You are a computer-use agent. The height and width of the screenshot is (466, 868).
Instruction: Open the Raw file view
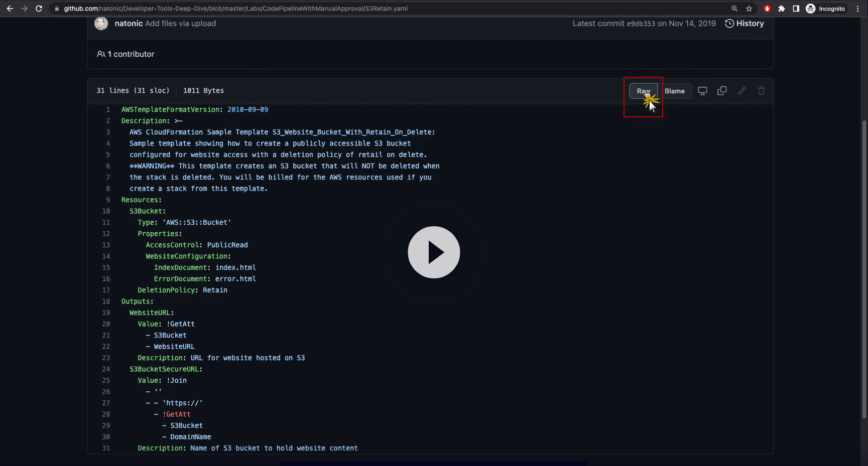pyautogui.click(x=644, y=91)
